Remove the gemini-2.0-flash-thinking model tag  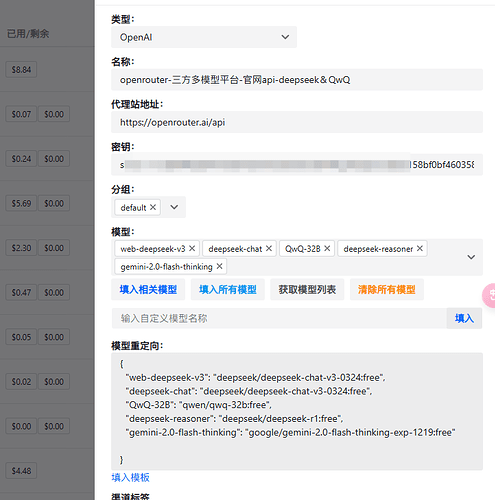[x=219, y=266]
